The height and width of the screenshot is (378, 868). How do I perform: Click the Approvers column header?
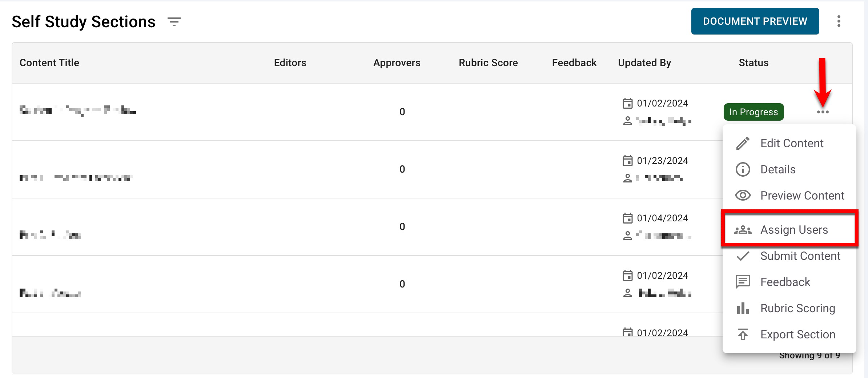click(397, 63)
